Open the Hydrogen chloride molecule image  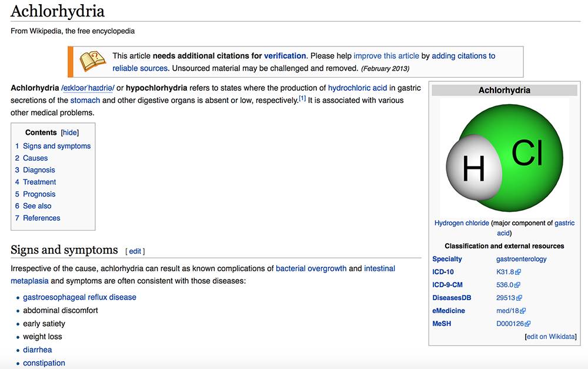pos(505,158)
